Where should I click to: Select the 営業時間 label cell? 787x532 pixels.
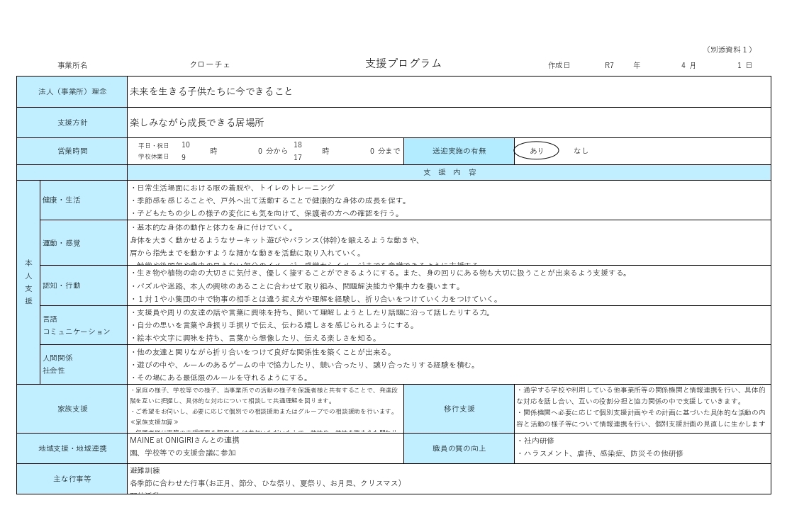72,151
